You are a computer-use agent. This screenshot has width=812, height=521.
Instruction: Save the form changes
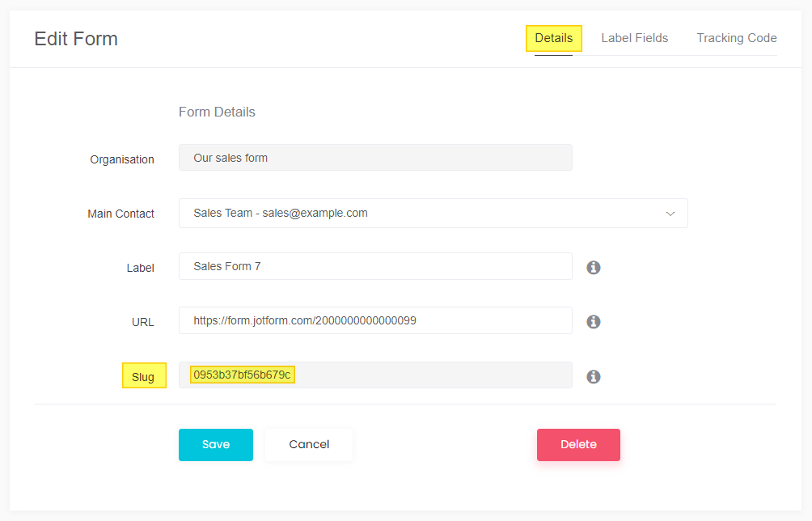coord(216,445)
